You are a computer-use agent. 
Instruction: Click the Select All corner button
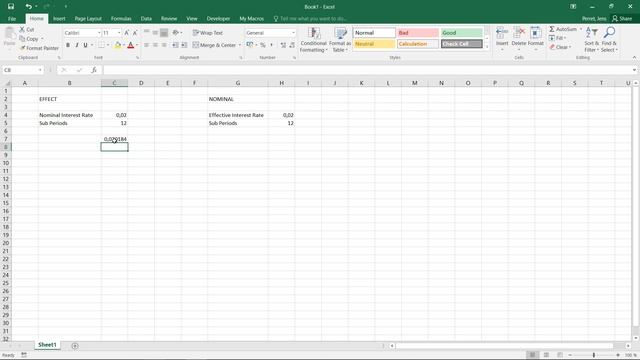pyautogui.click(x=6, y=83)
